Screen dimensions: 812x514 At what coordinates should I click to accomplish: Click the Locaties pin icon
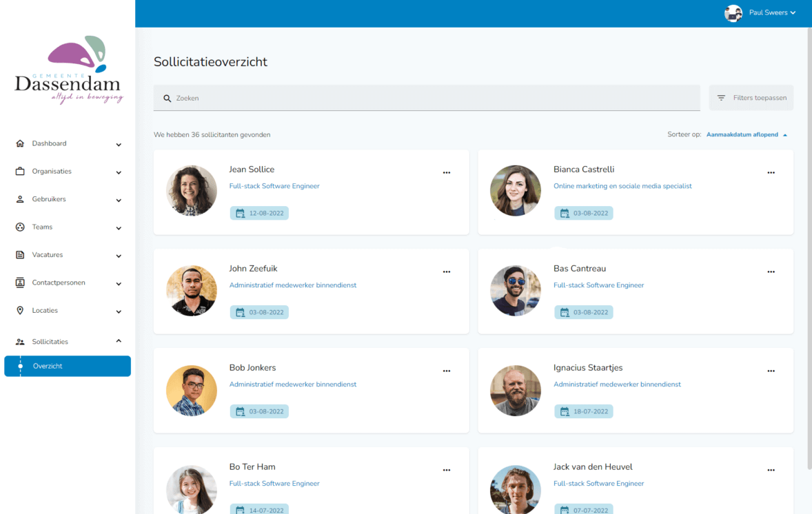coord(20,311)
